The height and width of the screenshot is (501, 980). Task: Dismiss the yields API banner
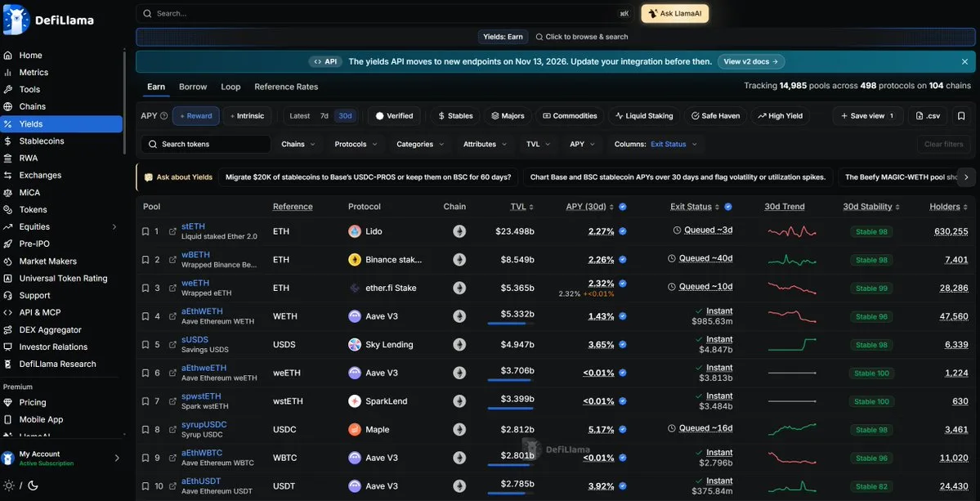click(964, 62)
